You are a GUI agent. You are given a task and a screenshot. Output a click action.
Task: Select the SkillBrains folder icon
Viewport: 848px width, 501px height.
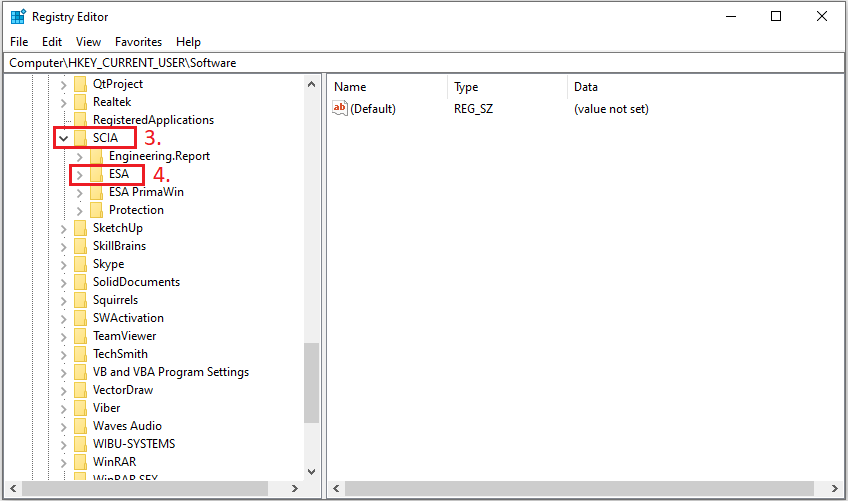80,246
